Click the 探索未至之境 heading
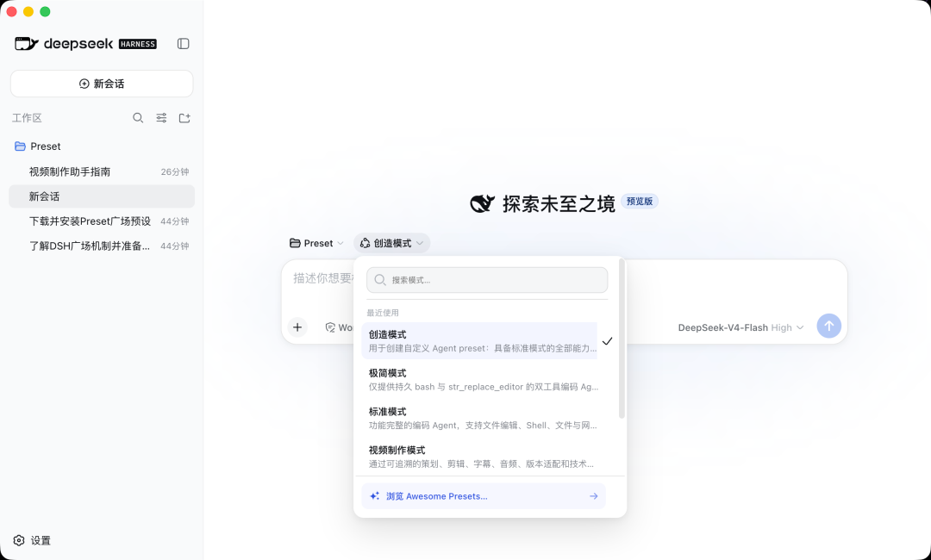The height and width of the screenshot is (560, 931). 559,204
